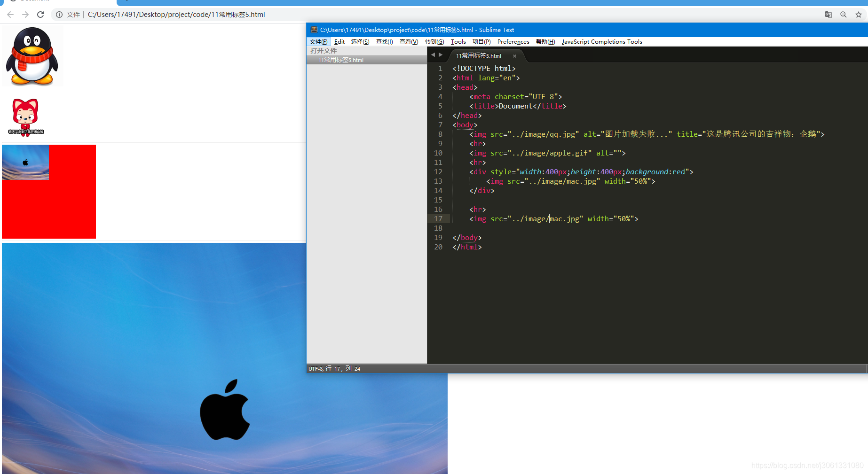Viewport: 868px width, 474px height.
Task: Click the mac.jpg img code on line 17
Action: point(554,219)
